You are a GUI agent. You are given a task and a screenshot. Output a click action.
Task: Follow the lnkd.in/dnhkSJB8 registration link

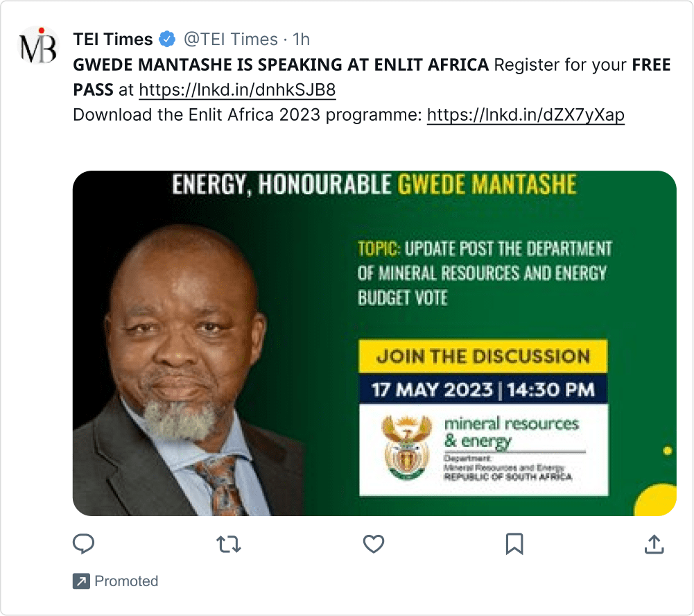coord(237,90)
